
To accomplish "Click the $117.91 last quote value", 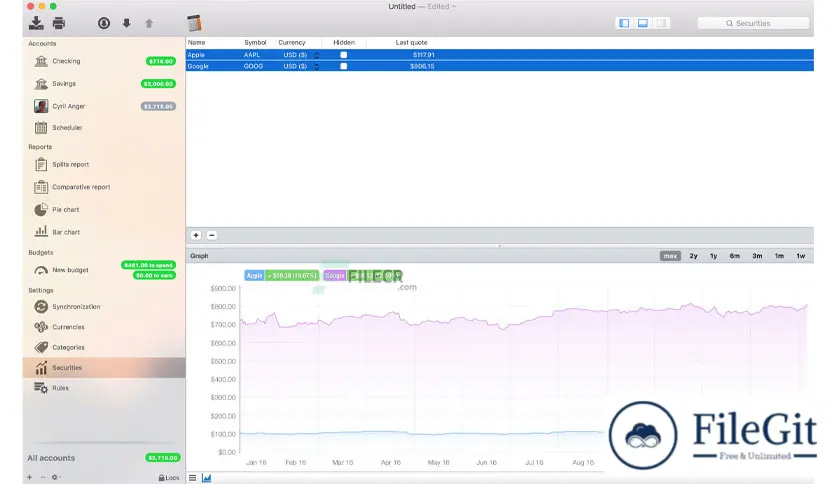I will [423, 55].
